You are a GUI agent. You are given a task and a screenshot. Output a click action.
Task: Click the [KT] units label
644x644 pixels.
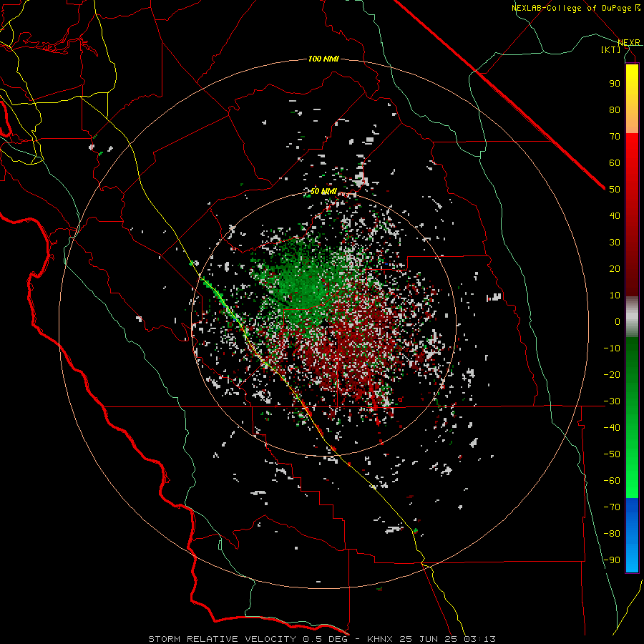click(x=611, y=49)
